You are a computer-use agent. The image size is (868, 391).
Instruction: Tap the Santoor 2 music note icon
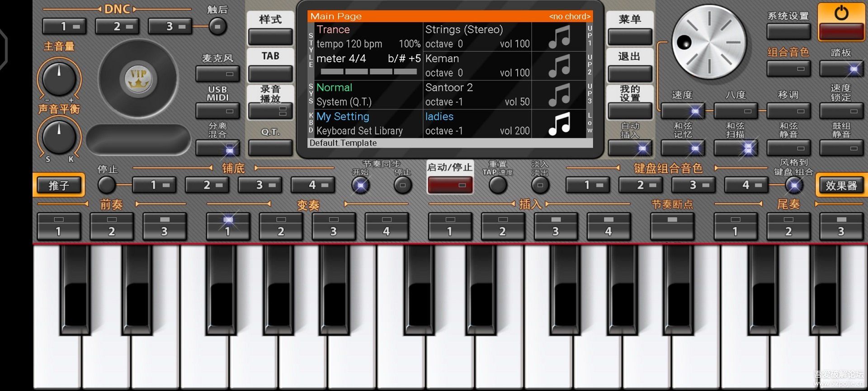[x=559, y=95]
